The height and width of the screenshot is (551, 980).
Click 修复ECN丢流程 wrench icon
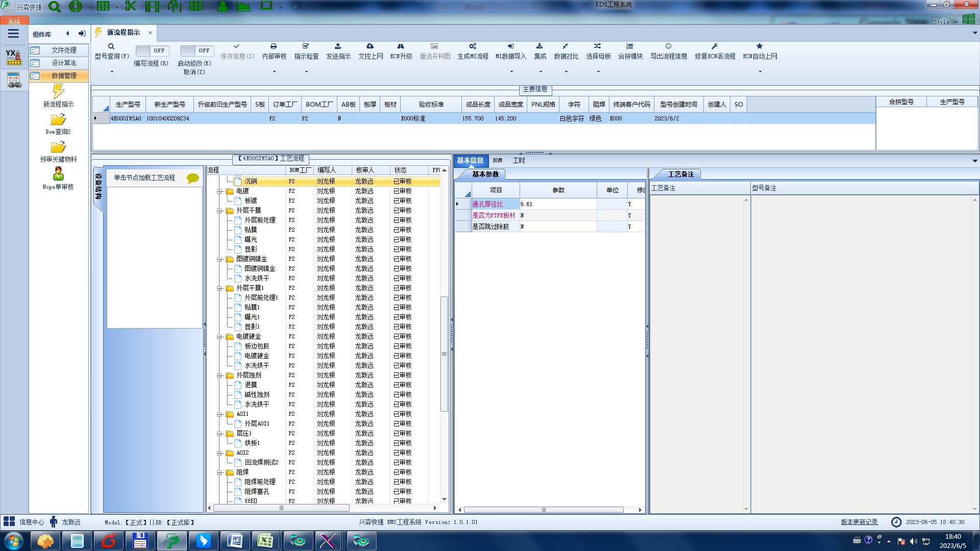[x=715, y=46]
